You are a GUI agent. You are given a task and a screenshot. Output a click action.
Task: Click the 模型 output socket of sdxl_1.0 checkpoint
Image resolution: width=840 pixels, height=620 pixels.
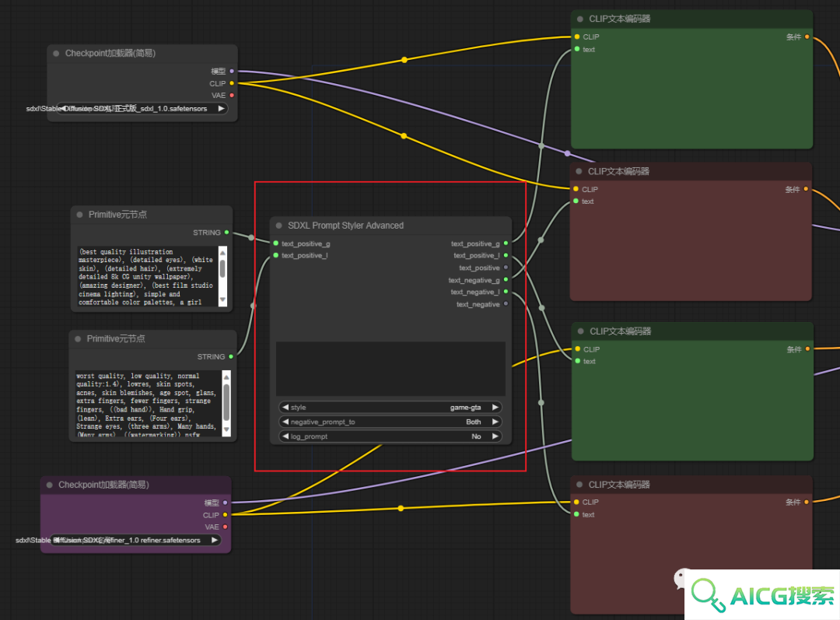click(232, 71)
